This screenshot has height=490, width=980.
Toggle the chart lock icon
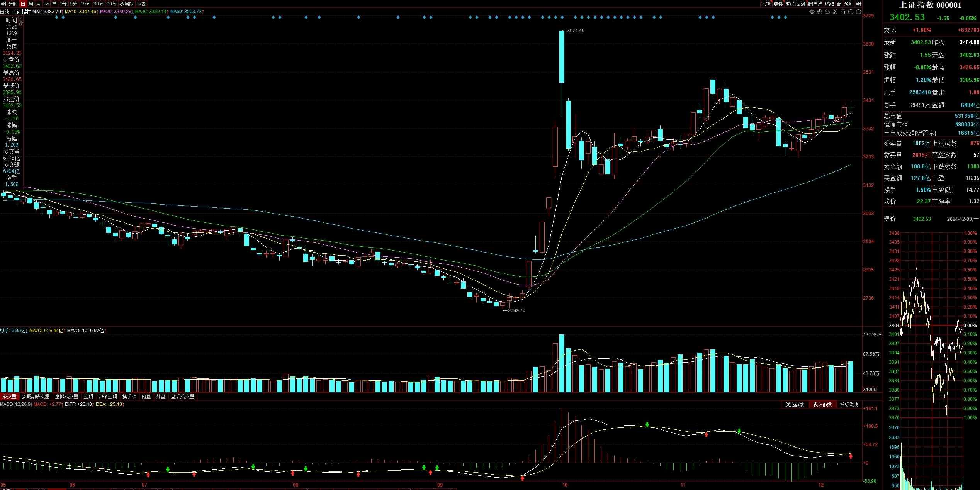842,12
